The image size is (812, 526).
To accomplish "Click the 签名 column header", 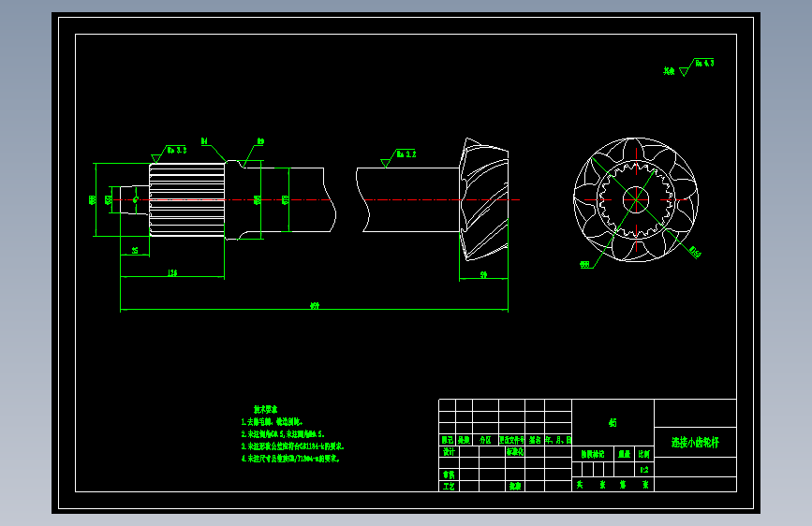I will point(535,440).
